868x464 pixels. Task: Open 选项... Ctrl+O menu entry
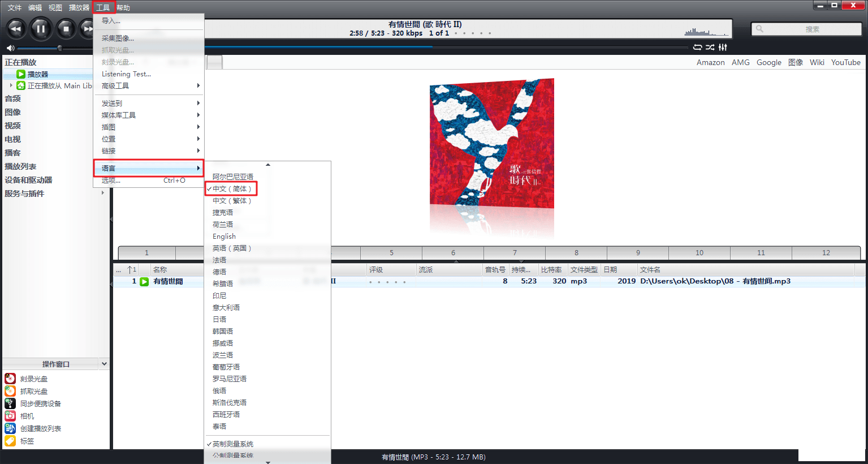149,180
